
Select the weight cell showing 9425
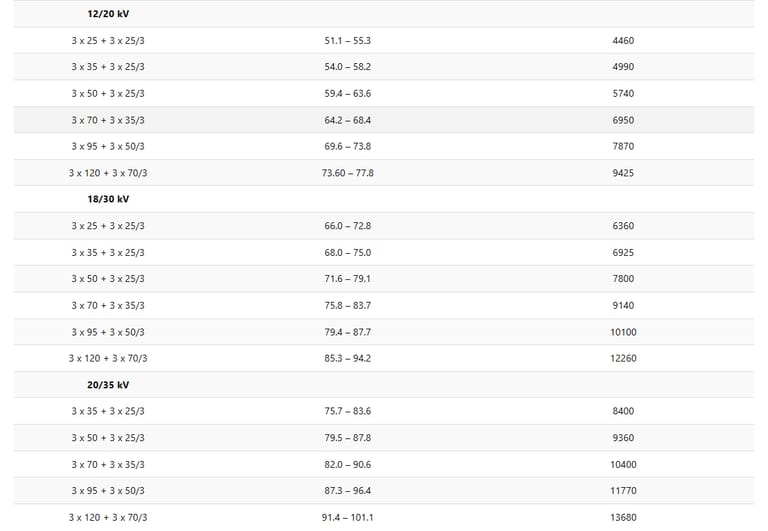tap(623, 173)
